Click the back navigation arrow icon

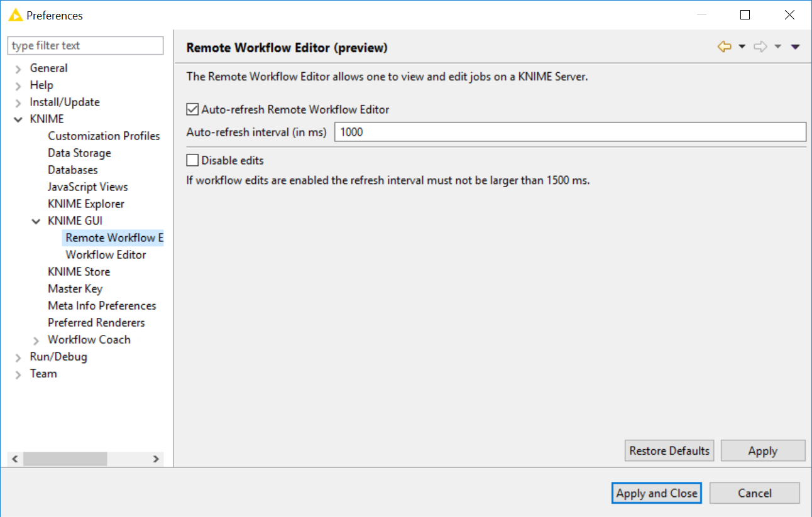click(x=725, y=46)
